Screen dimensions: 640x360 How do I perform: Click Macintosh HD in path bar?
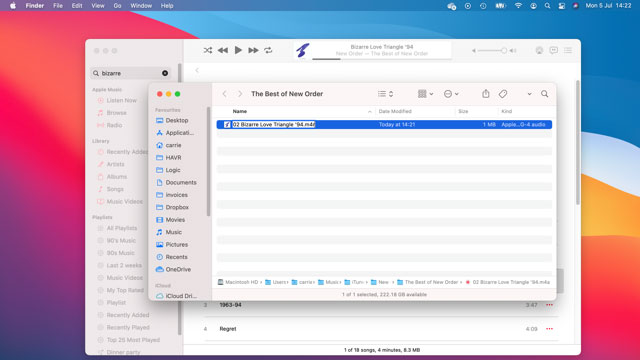pos(238,282)
